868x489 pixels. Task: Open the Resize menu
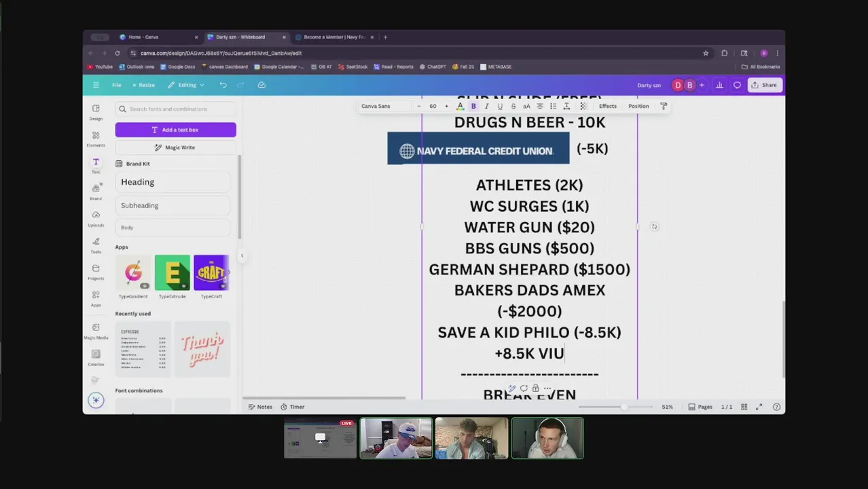click(x=143, y=85)
